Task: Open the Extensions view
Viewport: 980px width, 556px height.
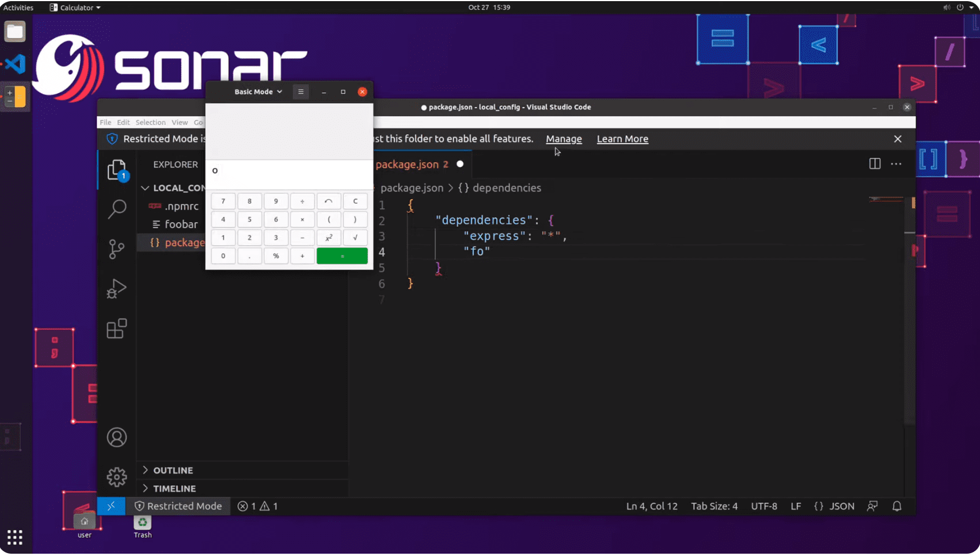Action: 117,329
